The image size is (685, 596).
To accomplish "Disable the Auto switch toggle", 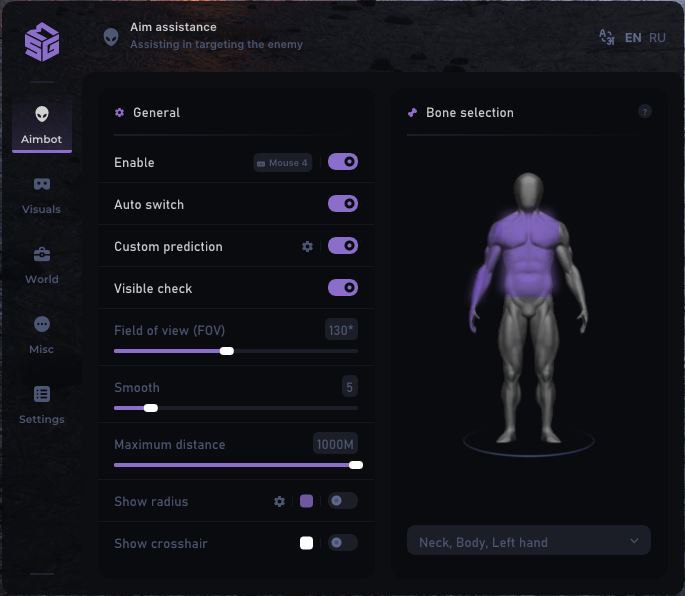I will click(x=343, y=204).
